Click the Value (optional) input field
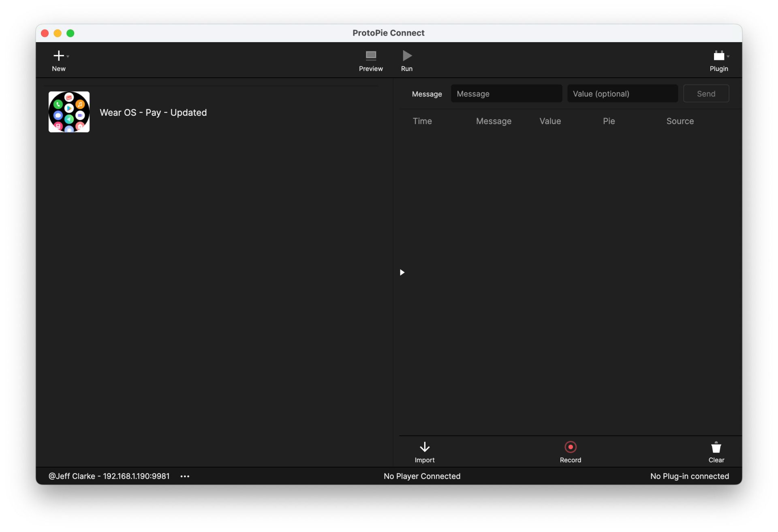 pos(622,94)
